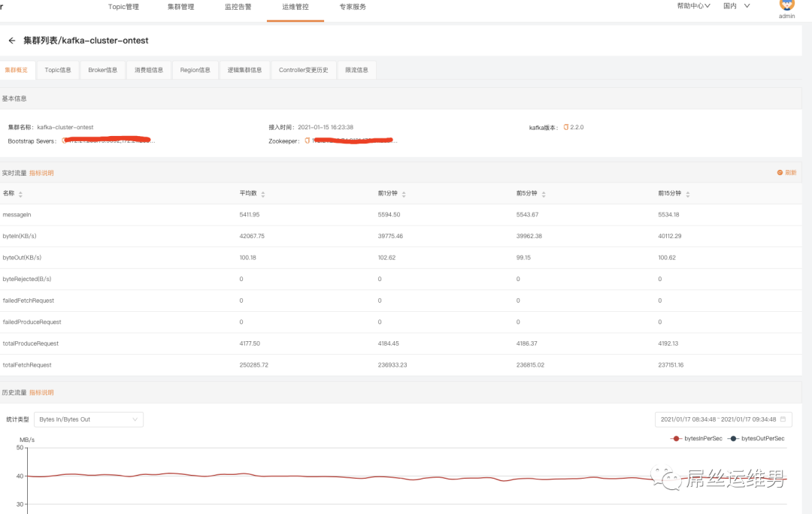Select the failedProduceRequest row name
Image resolution: width=812 pixels, height=514 pixels.
(x=32, y=322)
